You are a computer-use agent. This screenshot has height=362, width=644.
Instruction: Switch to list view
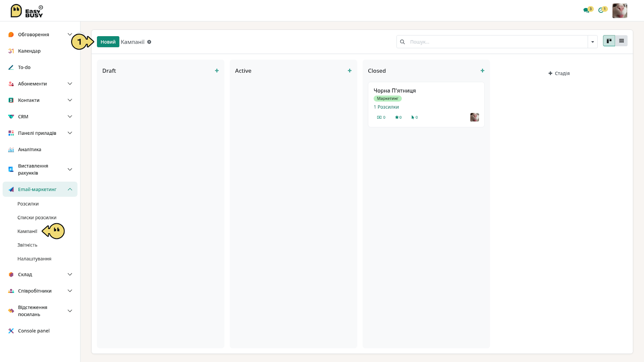621,41
